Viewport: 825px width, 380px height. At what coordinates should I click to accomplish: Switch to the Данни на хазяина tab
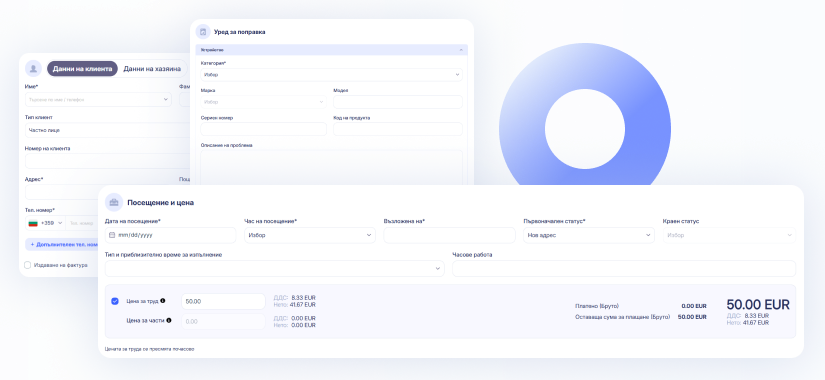click(152, 68)
